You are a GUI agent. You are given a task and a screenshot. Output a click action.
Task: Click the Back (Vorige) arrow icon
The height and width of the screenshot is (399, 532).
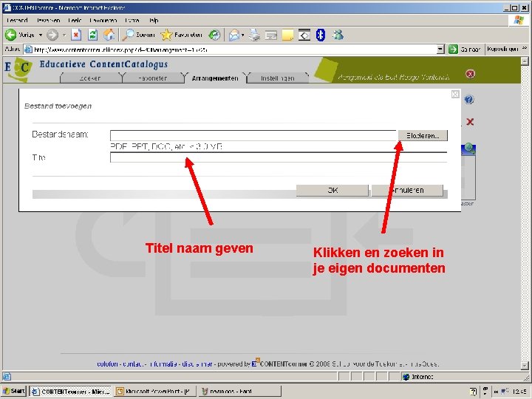[11, 35]
